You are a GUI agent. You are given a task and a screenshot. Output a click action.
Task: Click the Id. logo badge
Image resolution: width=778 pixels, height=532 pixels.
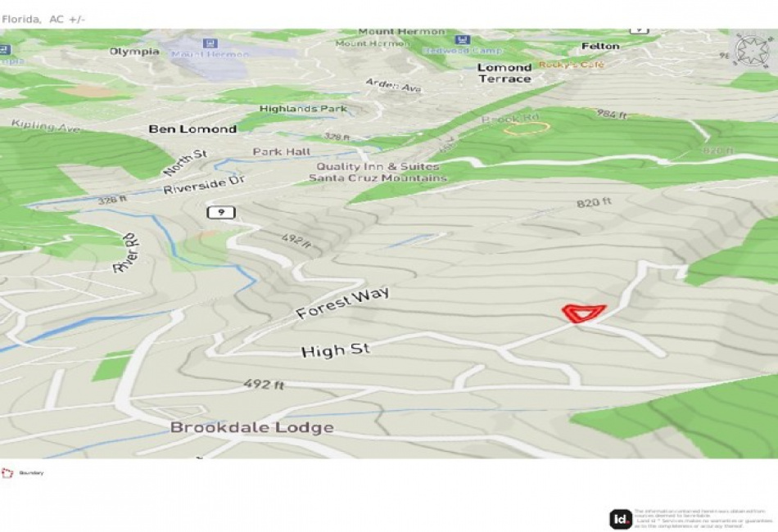point(621,519)
